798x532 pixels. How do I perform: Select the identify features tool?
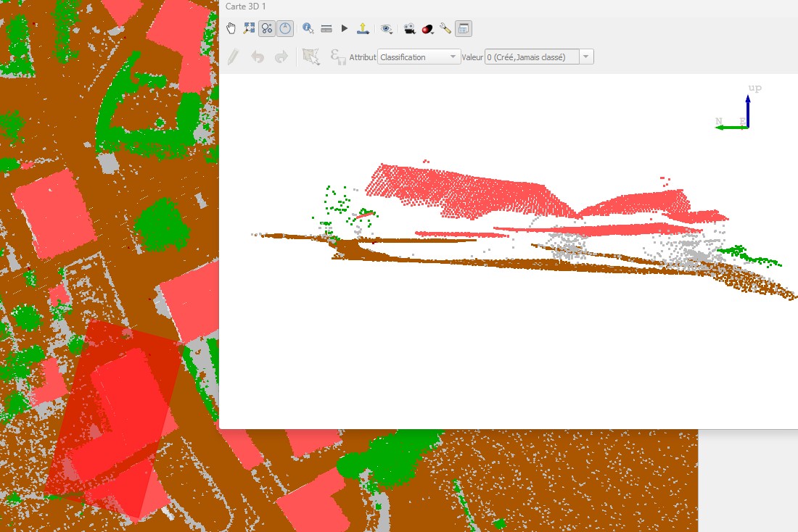(308, 28)
